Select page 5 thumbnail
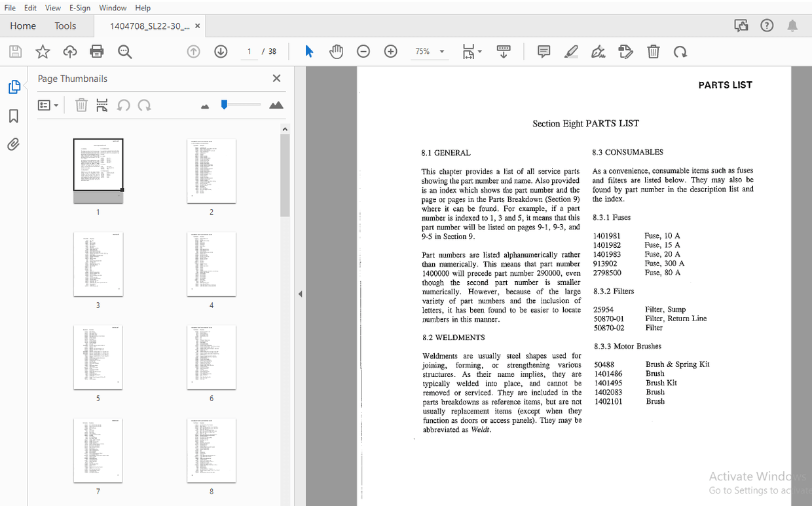Viewport: 812px width, 506px height. pyautogui.click(x=98, y=357)
